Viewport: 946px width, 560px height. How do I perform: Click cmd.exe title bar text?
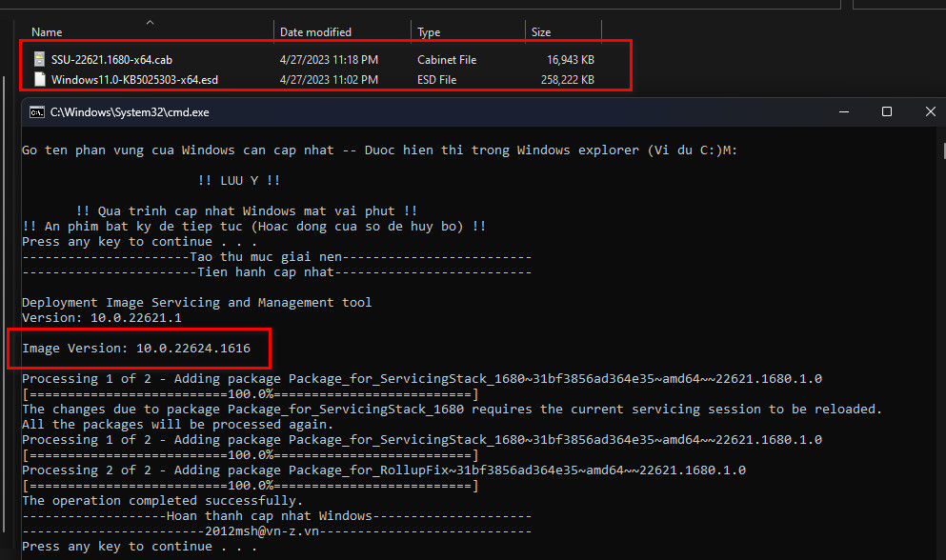click(130, 112)
